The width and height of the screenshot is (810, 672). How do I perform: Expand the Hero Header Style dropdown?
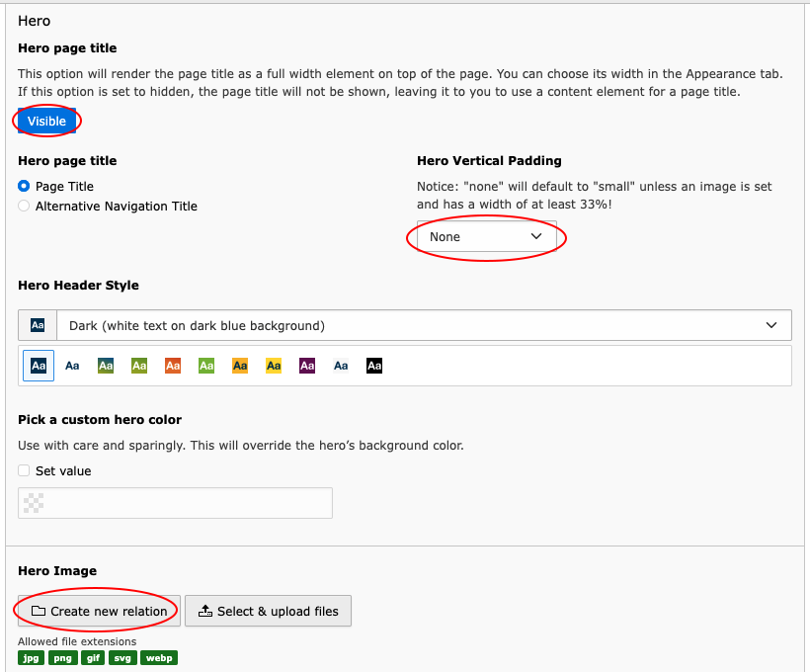tap(424, 325)
